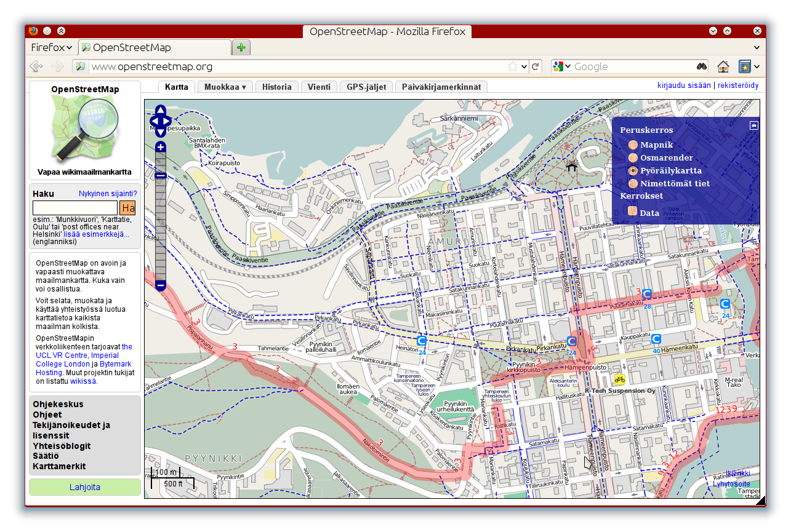The width and height of the screenshot is (791, 532).
Task: Select the Mapnik base layer
Action: tap(633, 145)
